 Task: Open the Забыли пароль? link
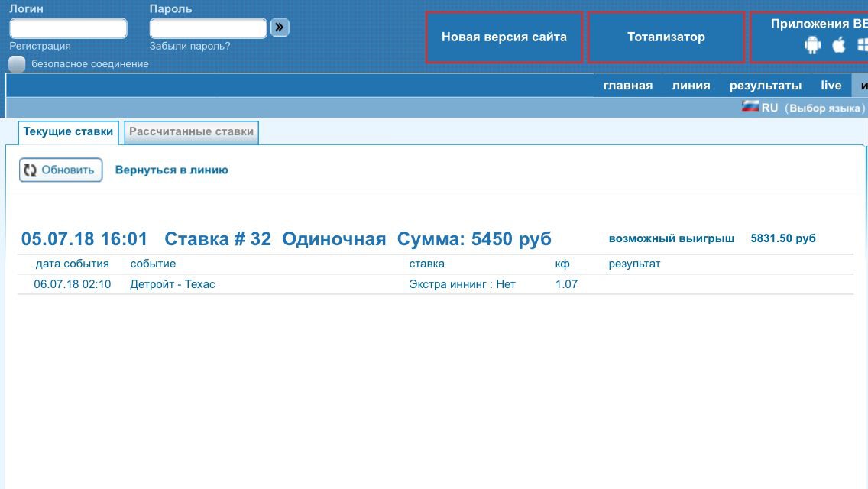click(x=189, y=46)
